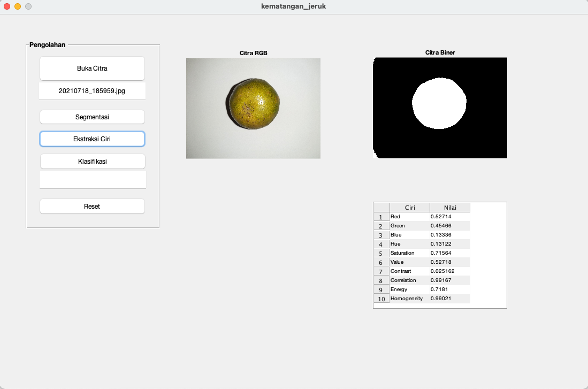This screenshot has width=588, height=389.
Task: Click the value 0.45466 cell
Action: (x=450, y=226)
